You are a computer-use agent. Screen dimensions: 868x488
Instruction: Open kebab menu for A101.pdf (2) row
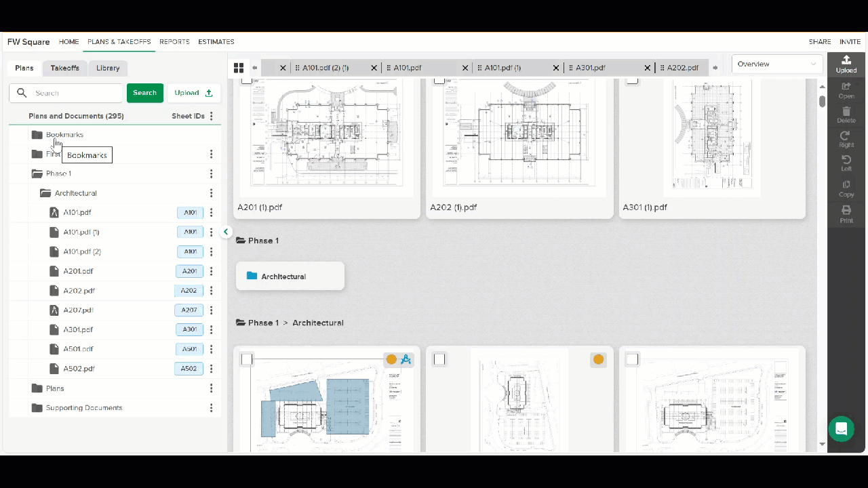(212, 251)
